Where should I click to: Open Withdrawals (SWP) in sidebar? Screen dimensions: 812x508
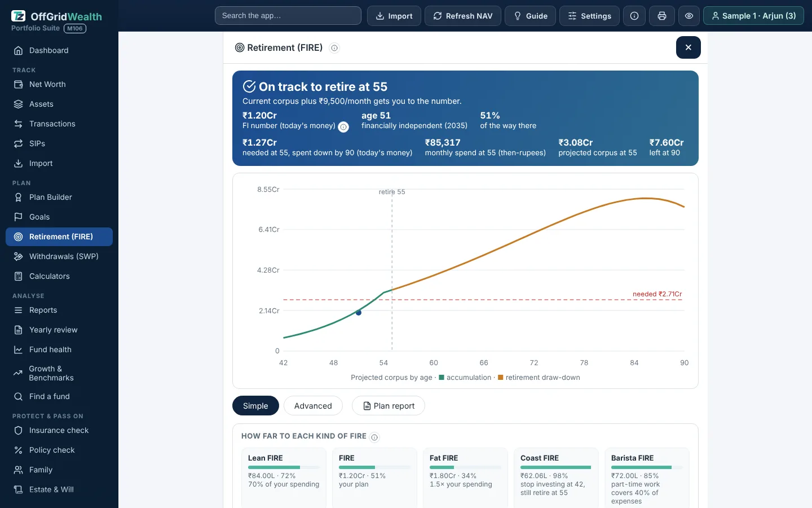pos(59,256)
